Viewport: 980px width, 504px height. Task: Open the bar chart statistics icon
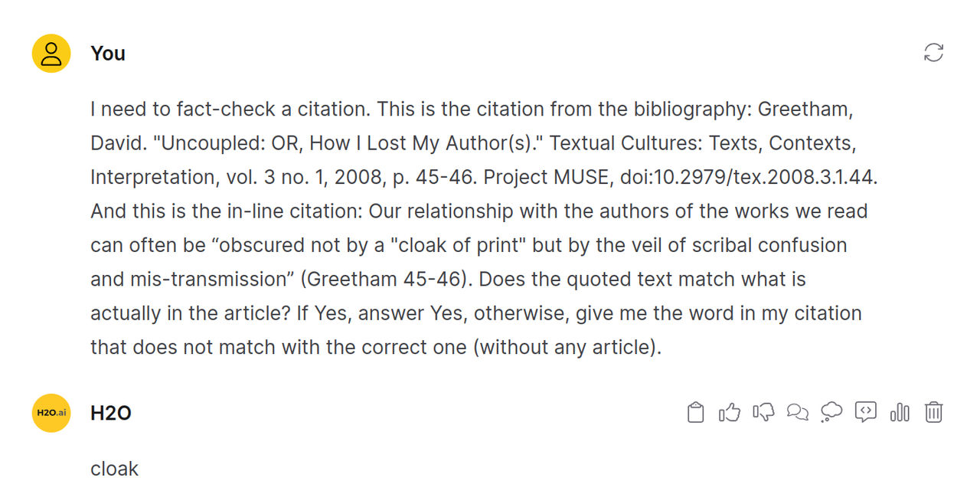pyautogui.click(x=900, y=413)
